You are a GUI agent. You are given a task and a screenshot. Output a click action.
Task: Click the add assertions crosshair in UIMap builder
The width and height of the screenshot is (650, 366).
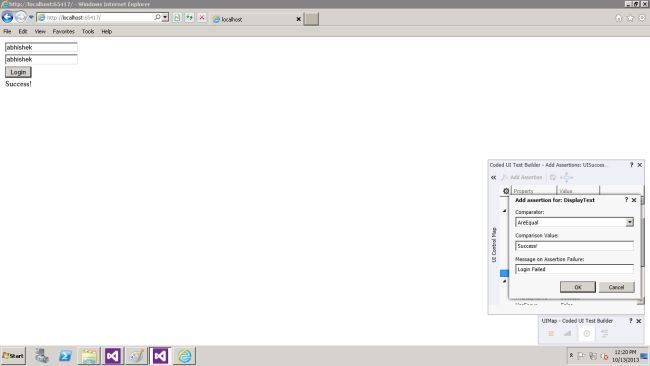click(x=587, y=334)
